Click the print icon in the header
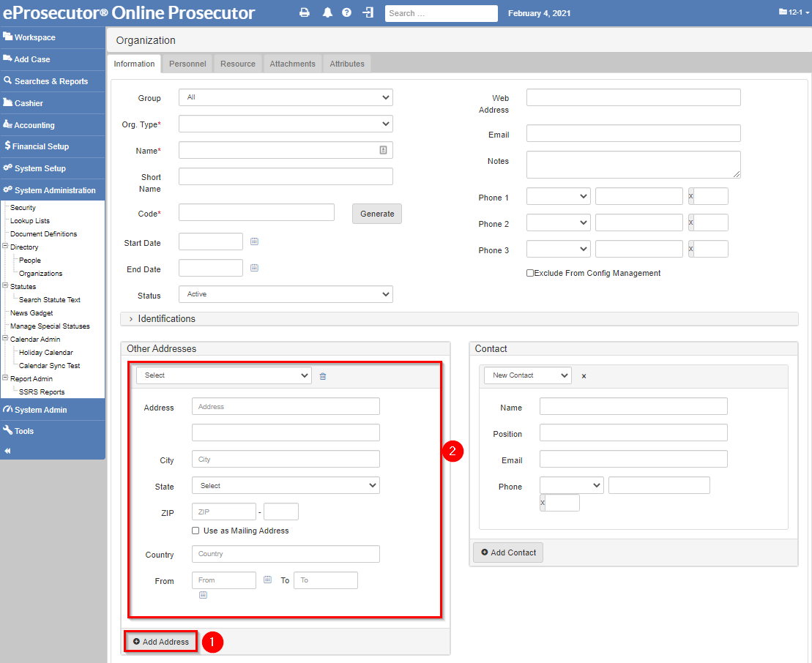Screen dimensions: 812x663 click(305, 12)
